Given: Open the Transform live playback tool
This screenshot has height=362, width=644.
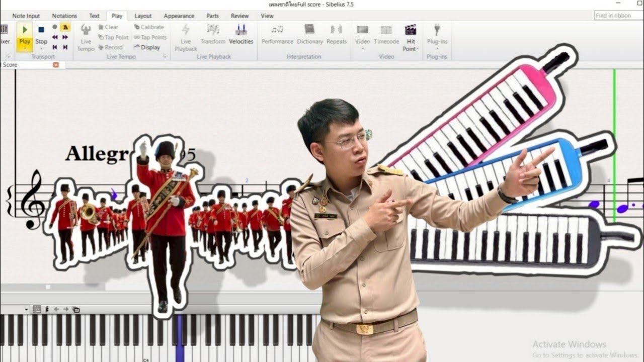Looking at the screenshot, I should (213, 34).
